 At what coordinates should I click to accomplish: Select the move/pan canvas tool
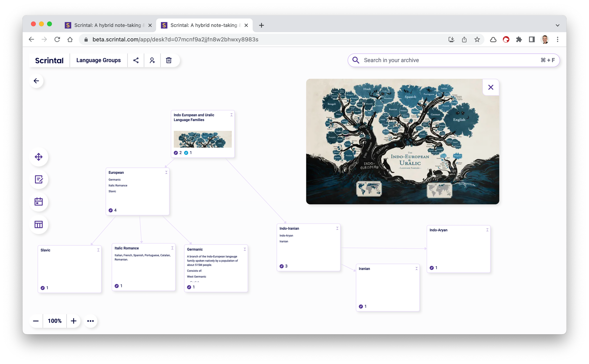click(39, 157)
